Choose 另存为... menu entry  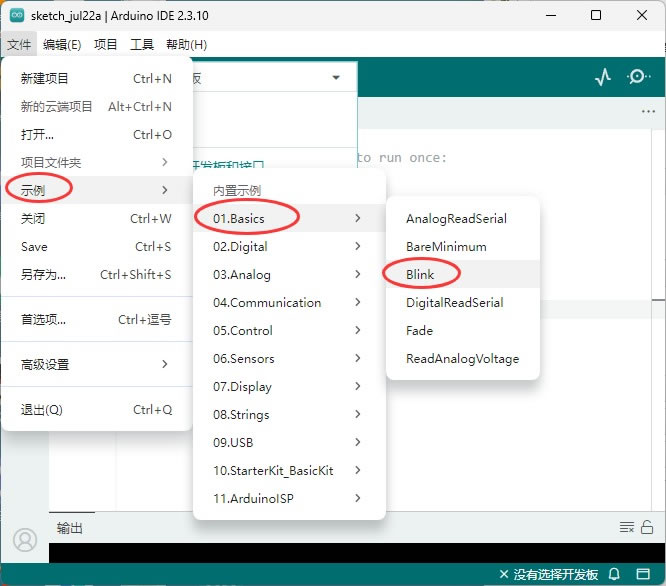[x=97, y=274]
